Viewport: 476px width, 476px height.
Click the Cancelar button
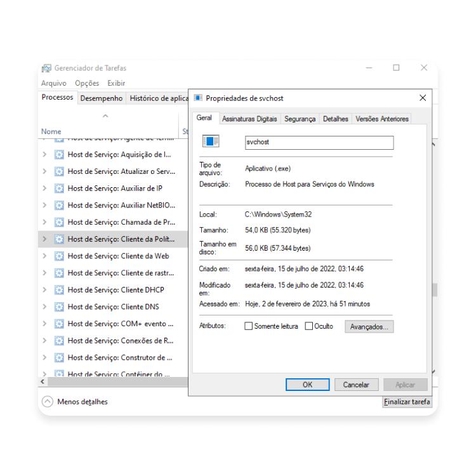356,385
